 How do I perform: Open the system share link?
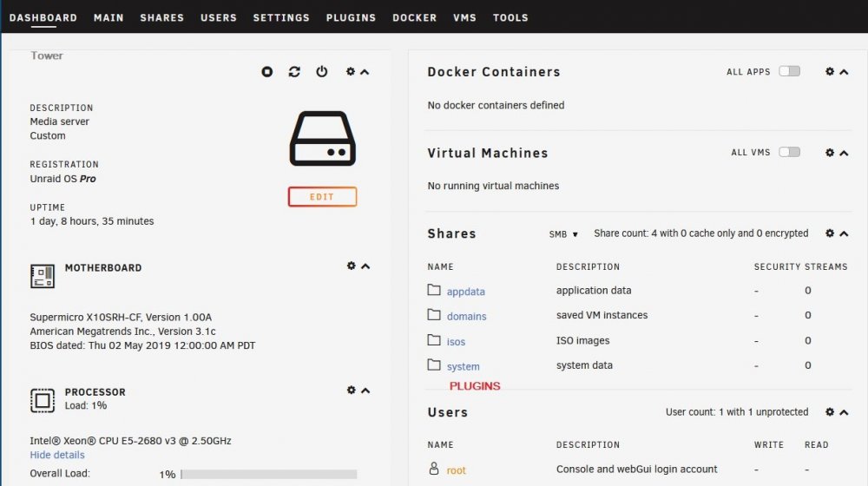click(x=464, y=366)
